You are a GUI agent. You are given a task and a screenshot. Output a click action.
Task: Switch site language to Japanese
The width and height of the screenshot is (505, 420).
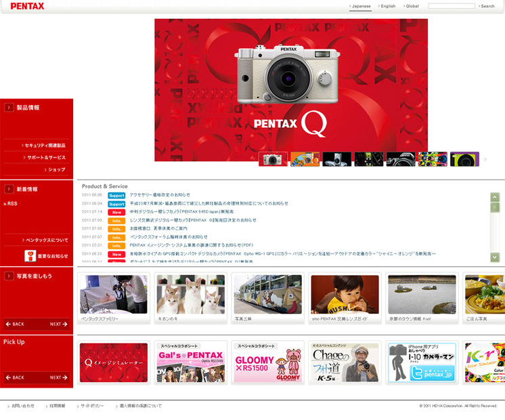coord(361,6)
